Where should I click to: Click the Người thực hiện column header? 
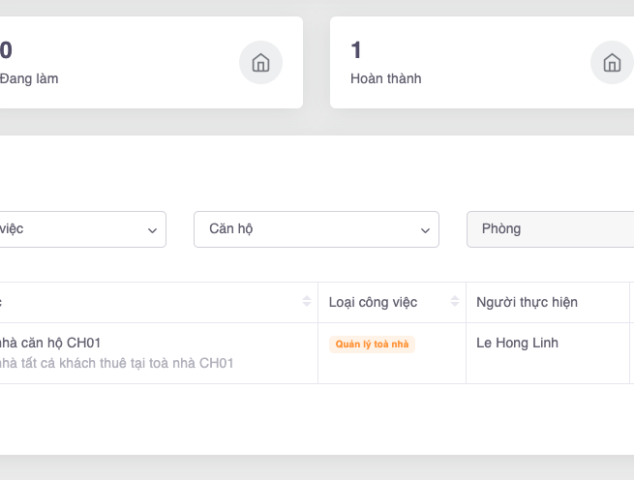pyautogui.click(x=527, y=302)
